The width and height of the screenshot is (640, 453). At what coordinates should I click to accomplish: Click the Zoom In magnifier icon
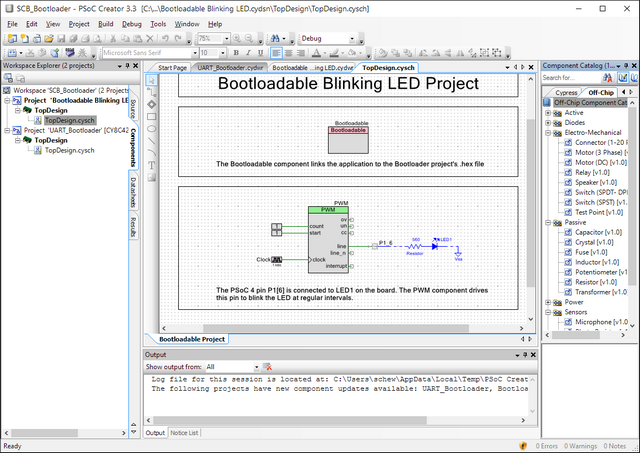pos(236,39)
